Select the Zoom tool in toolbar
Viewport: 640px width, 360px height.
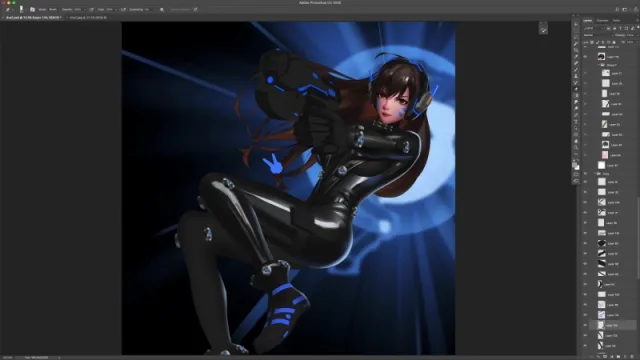point(576,148)
